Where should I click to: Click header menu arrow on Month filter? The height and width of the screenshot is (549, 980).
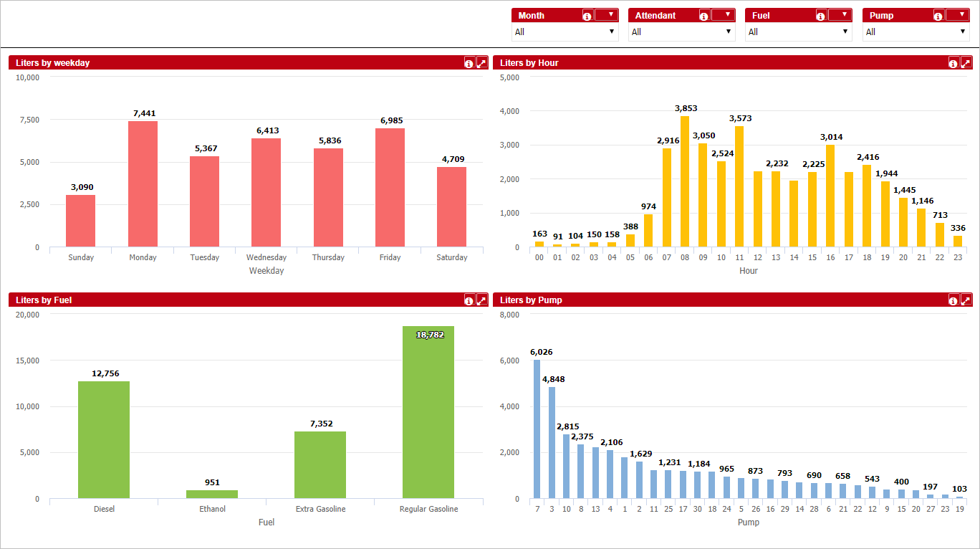(606, 14)
